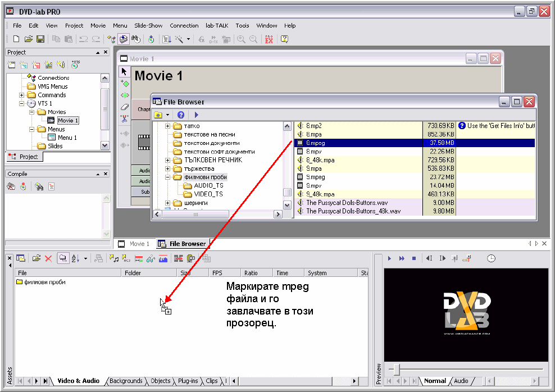Image resolution: width=555 pixels, height=392 pixels.
Task: Open the dropdown arrow beside File Browser favorites icon
Action: pyautogui.click(x=168, y=115)
